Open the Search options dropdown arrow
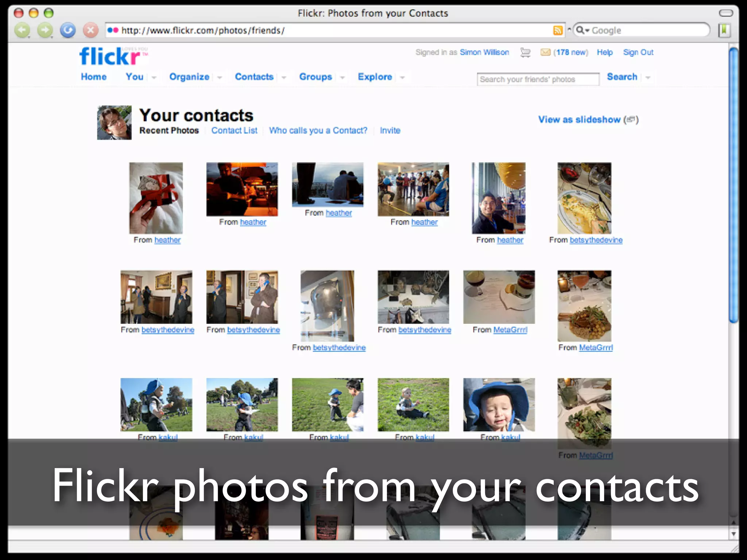The width and height of the screenshot is (747, 560). pyautogui.click(x=647, y=78)
